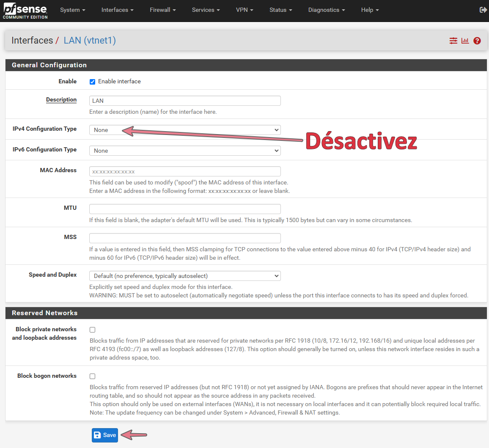Click the logout icon in the navbar
Viewport: 489px width, 448px height.
coord(483,10)
